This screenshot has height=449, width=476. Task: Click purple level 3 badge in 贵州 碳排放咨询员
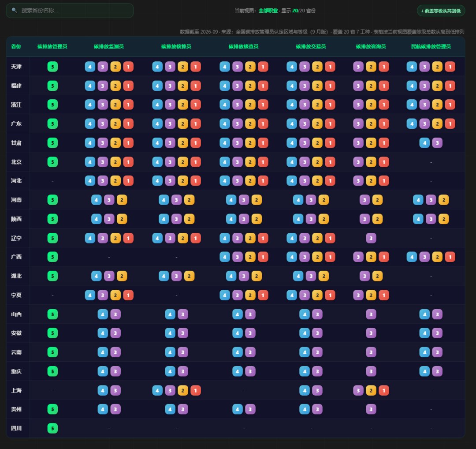pyautogui.click(x=371, y=409)
